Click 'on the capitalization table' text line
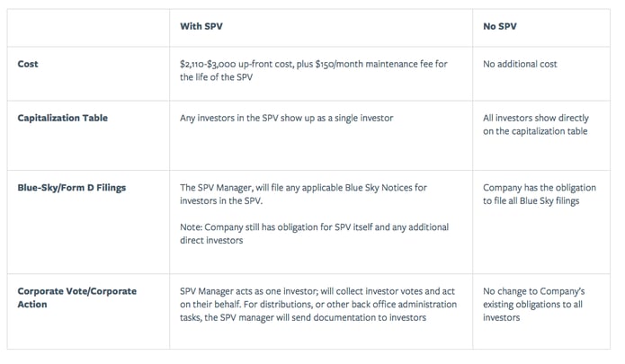 [x=535, y=131]
